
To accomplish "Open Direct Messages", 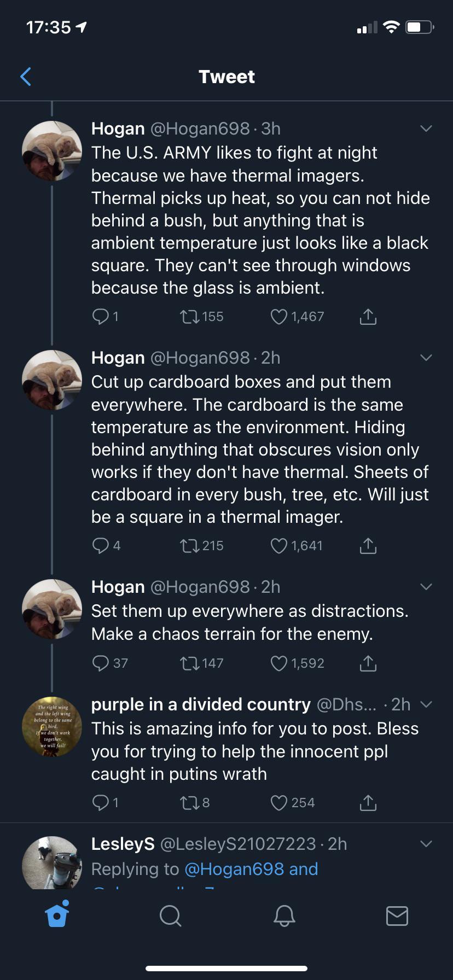I will [x=398, y=917].
